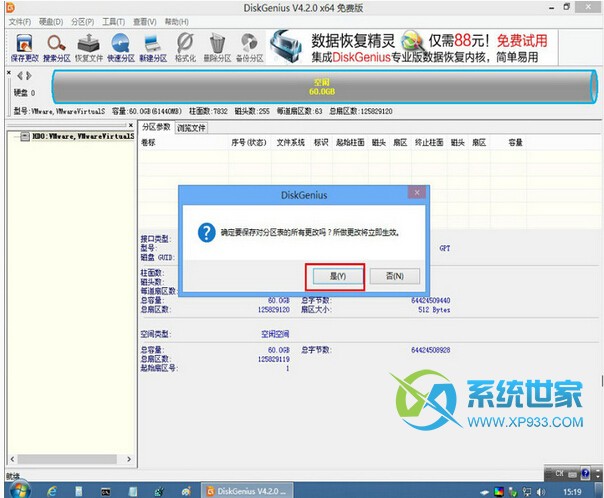Close the disk tree panel with its ×

[131, 125]
